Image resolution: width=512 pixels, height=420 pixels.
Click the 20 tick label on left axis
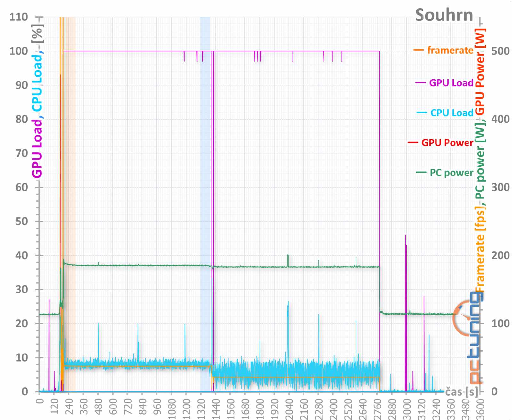[21, 323]
